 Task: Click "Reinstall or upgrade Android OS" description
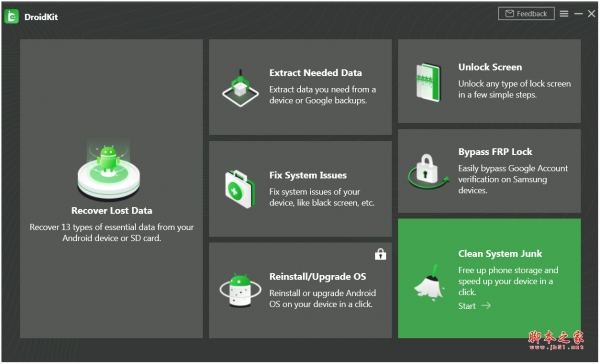point(323,299)
